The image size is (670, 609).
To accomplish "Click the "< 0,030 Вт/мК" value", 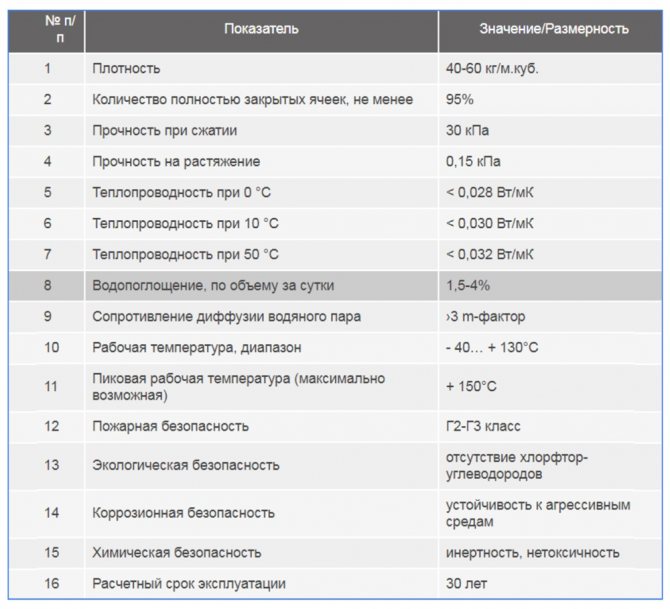I will (490, 223).
